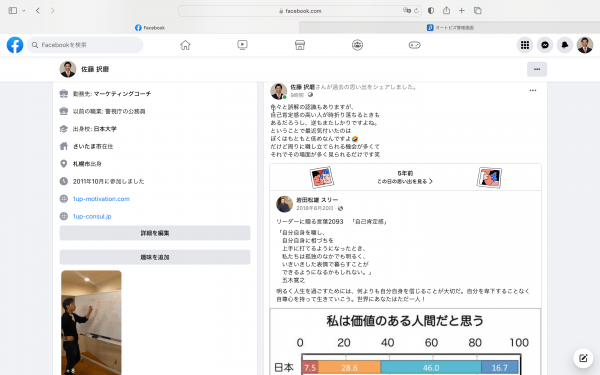
Task: Click さいたま市在住 text
Action: point(93,147)
